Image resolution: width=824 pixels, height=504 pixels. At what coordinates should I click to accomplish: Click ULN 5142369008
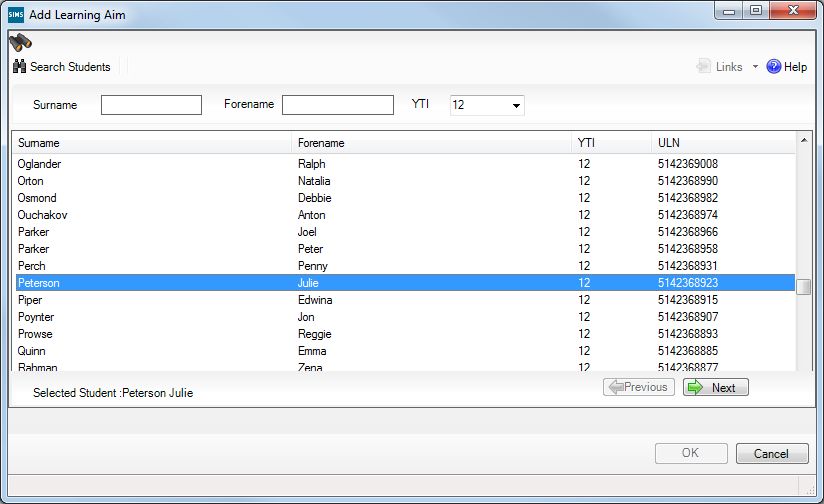pyautogui.click(x=688, y=164)
